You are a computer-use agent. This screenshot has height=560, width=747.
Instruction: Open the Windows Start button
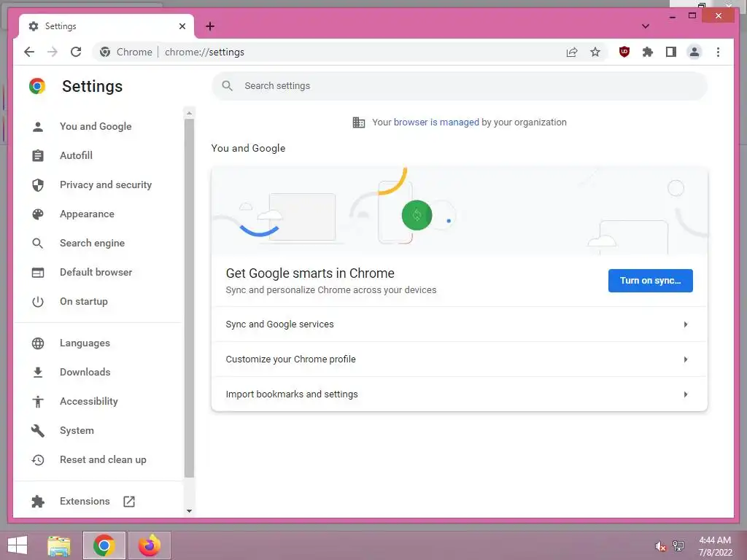pyautogui.click(x=18, y=545)
